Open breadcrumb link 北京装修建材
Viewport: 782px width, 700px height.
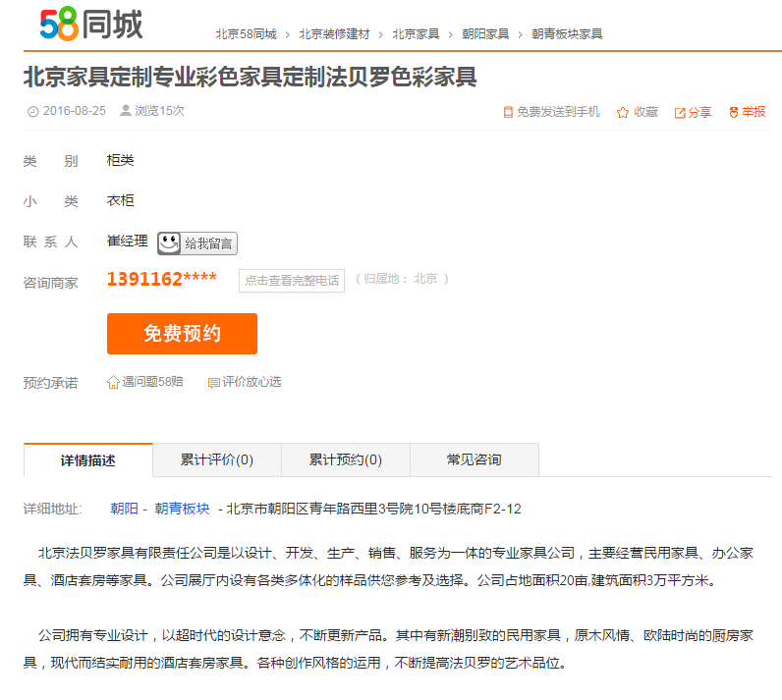pyautogui.click(x=334, y=34)
